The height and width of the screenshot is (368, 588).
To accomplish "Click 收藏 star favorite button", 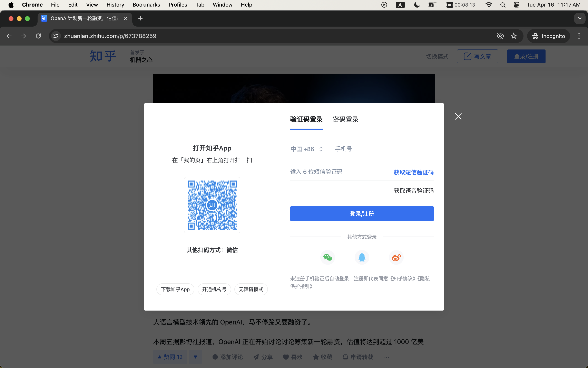I will click(x=322, y=357).
